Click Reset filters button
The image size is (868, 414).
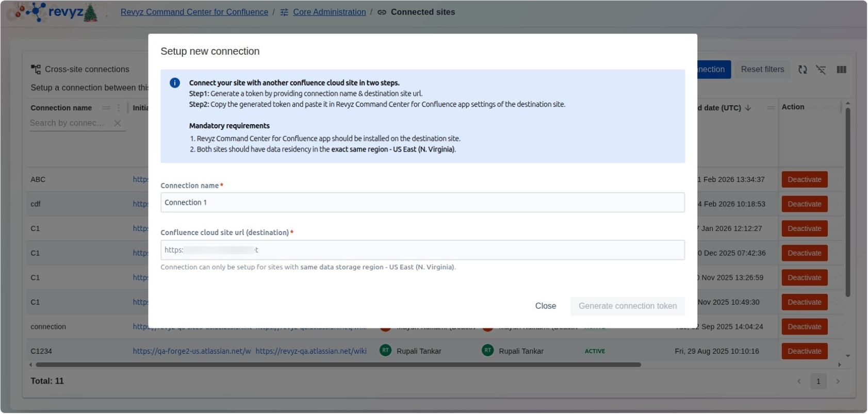click(x=762, y=70)
